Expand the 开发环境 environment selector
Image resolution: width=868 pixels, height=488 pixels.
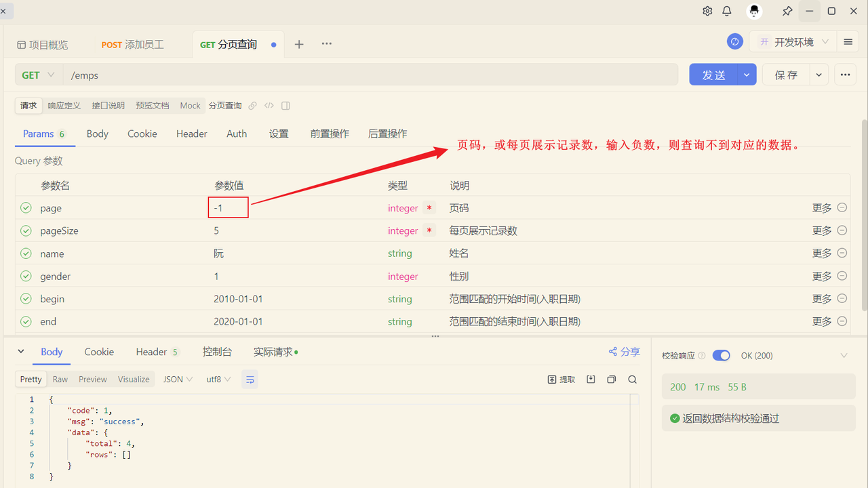(x=794, y=42)
